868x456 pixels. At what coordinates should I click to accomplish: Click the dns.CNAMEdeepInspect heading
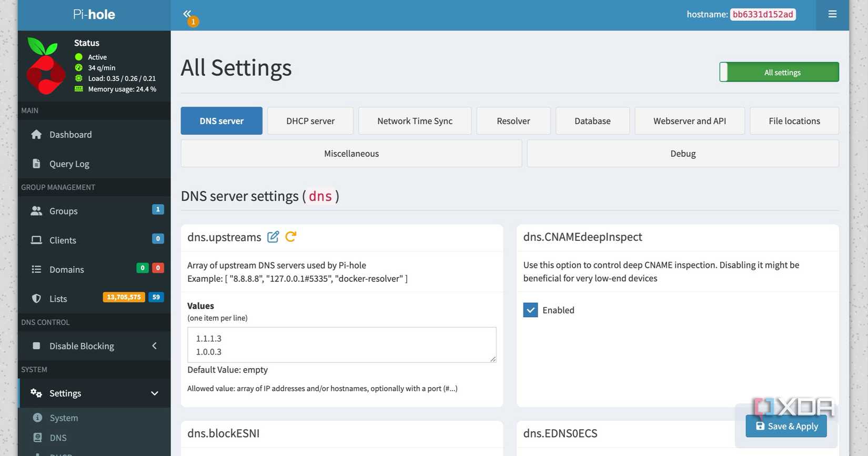(x=583, y=237)
